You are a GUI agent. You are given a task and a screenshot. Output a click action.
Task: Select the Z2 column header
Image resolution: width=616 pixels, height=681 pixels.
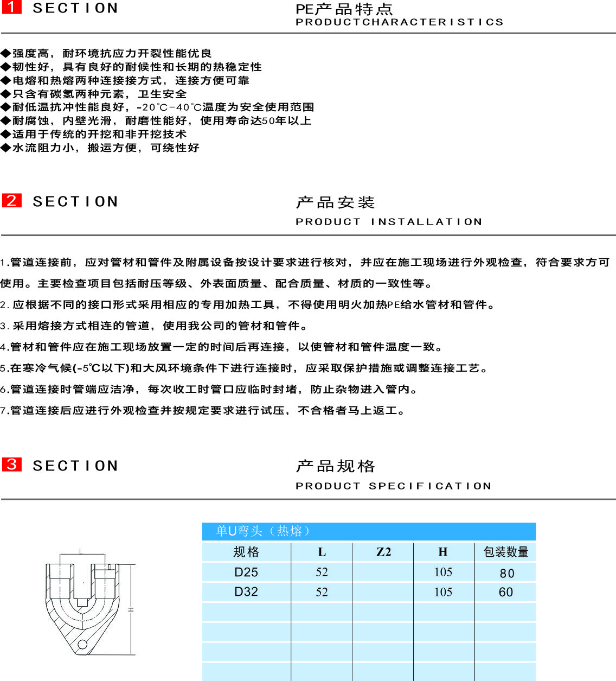click(x=383, y=552)
